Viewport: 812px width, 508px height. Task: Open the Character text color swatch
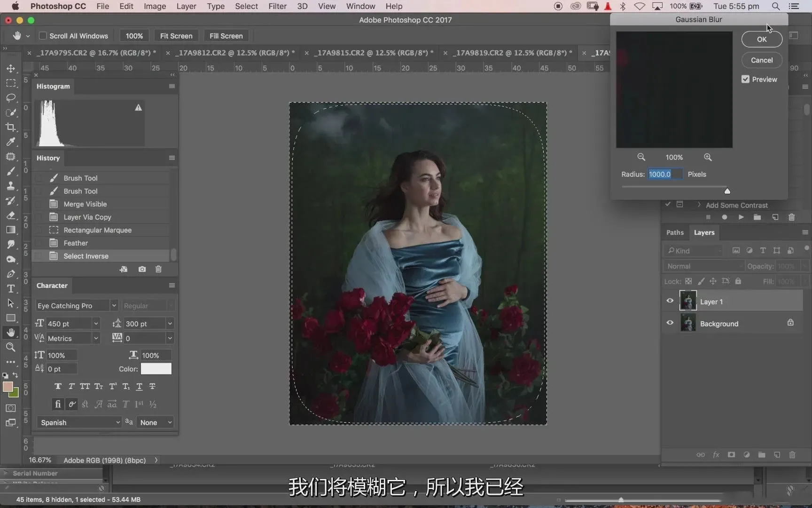tap(156, 369)
